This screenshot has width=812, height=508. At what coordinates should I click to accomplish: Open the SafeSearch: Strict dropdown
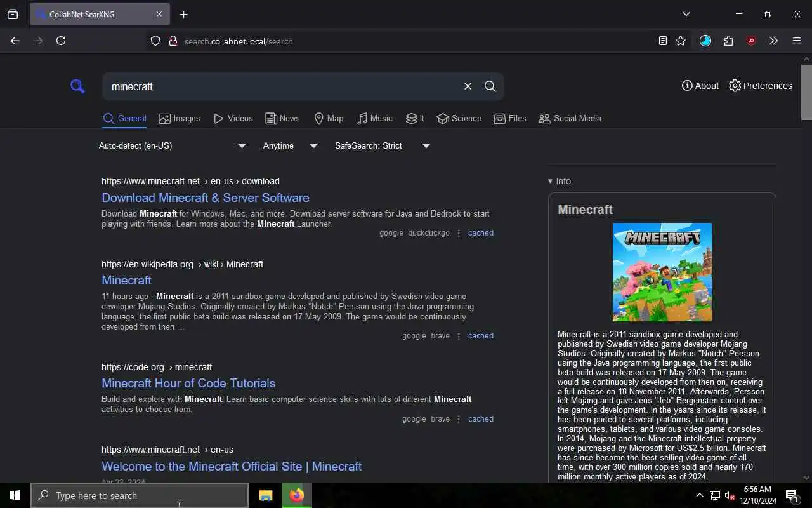383,145
